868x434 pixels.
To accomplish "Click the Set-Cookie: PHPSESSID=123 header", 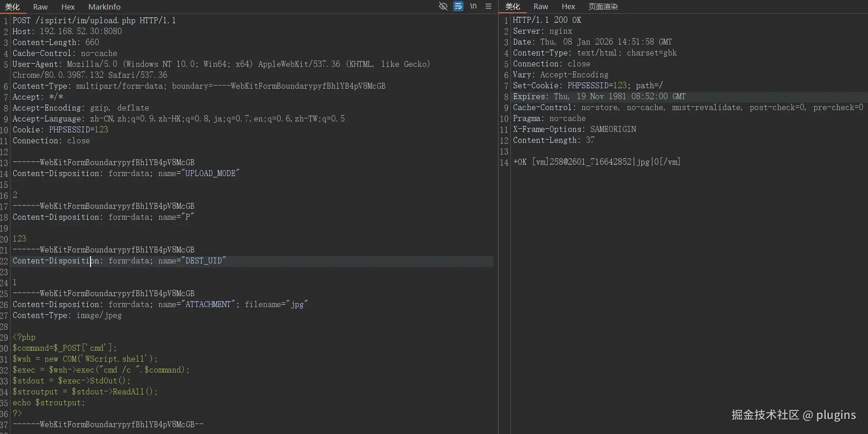I will (588, 86).
